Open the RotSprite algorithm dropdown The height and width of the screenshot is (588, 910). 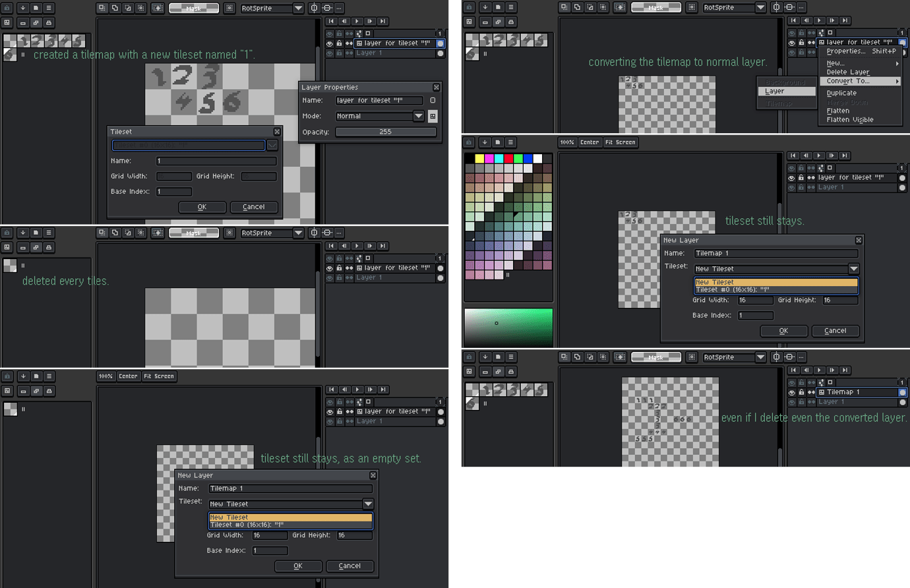(x=271, y=7)
